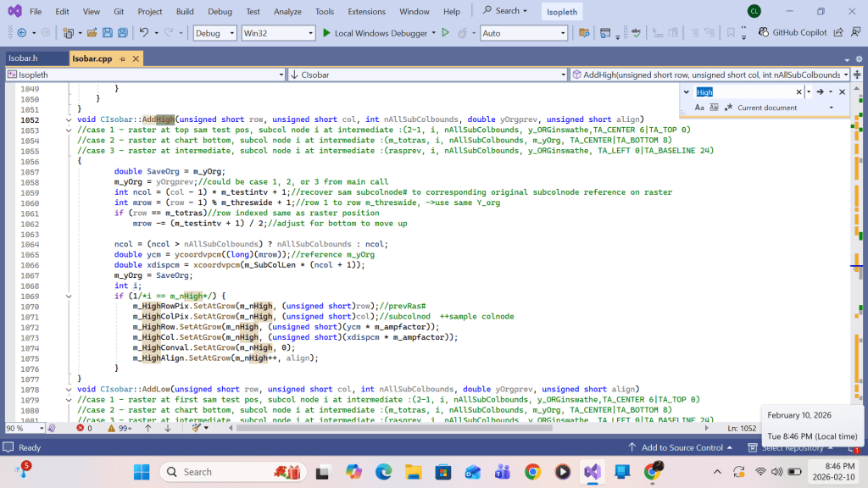The width and height of the screenshot is (868, 488).
Task: Open the Build menu
Action: coord(185,11)
